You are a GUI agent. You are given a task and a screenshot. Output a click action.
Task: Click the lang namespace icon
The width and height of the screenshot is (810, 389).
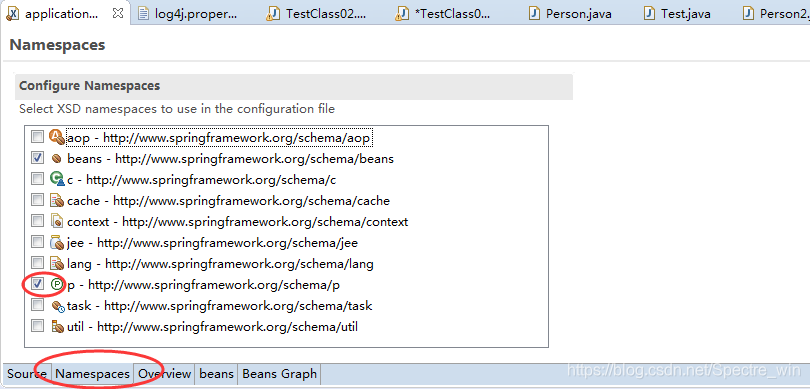[57, 263]
